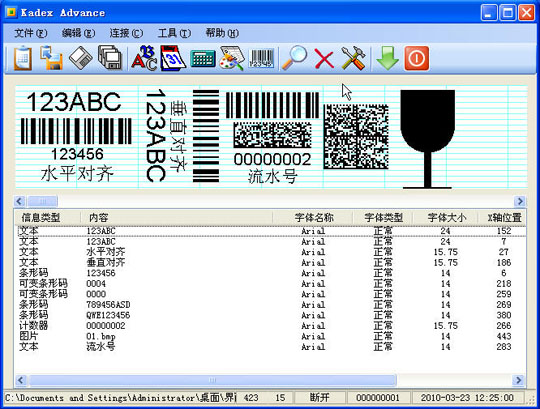Click the 000000001 counter in status bar
540x409 pixels.
378,398
